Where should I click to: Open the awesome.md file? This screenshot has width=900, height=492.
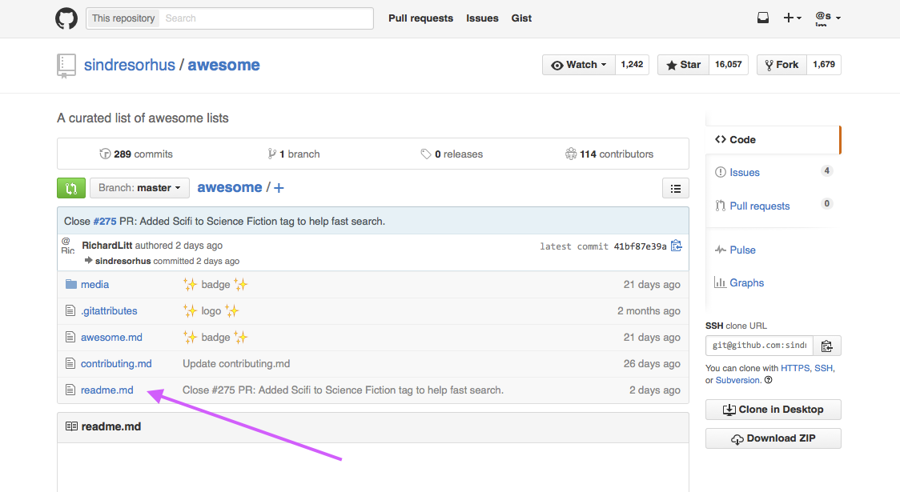111,337
